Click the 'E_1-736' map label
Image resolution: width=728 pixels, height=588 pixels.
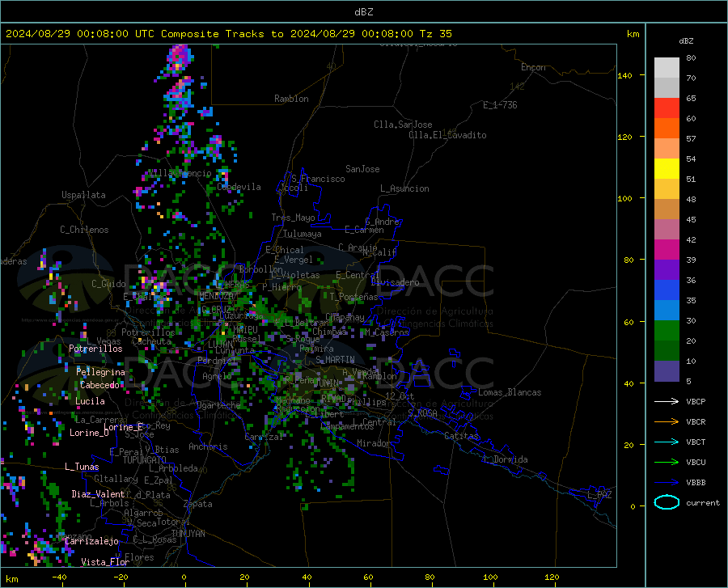click(500, 105)
